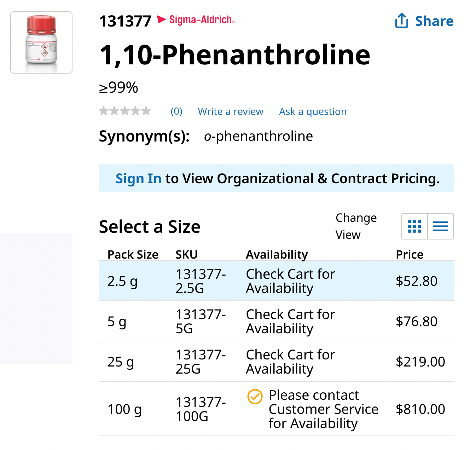The image size is (476, 450).
Task: Click the Share upload icon
Action: pyautogui.click(x=401, y=21)
